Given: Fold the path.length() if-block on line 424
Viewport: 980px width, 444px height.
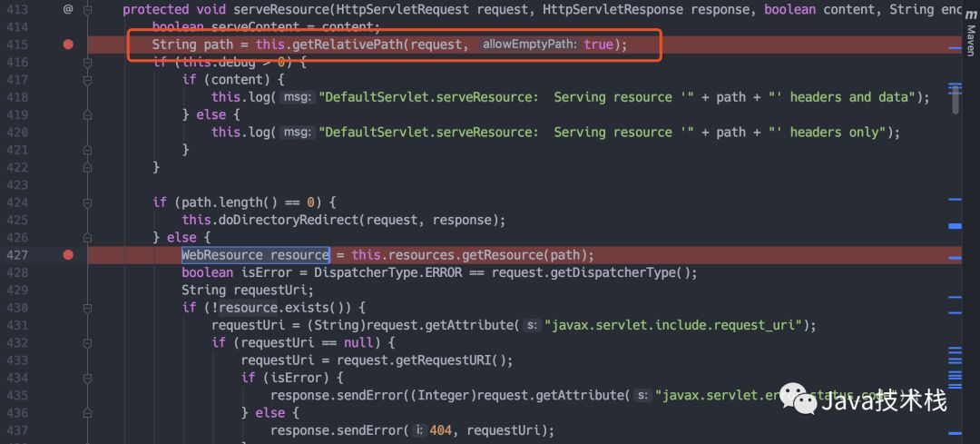Looking at the screenshot, I should pos(88,202).
